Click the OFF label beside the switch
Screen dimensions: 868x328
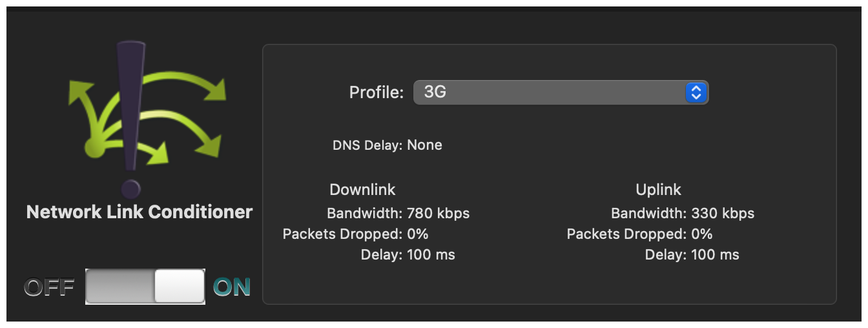click(50, 287)
